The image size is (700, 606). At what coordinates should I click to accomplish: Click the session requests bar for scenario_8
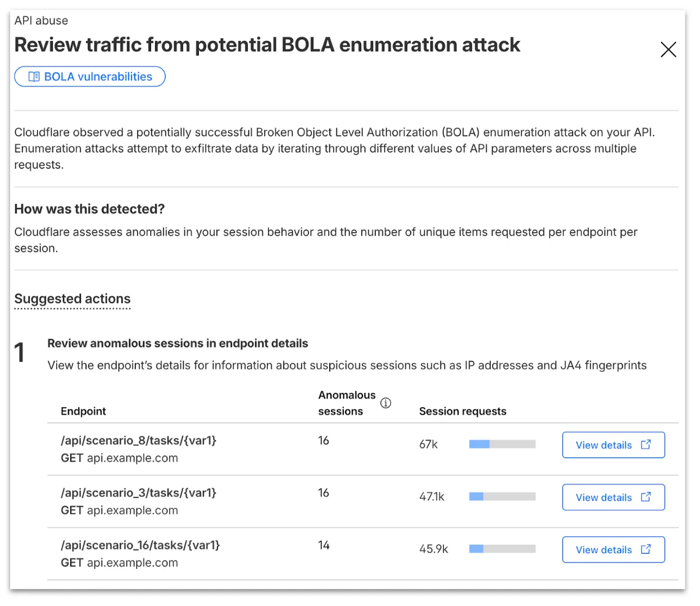point(502,444)
